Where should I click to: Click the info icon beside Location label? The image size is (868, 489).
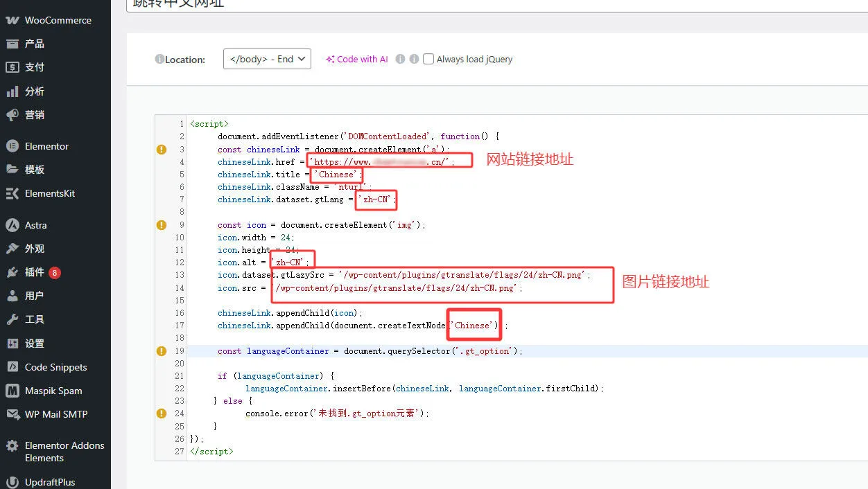(x=159, y=60)
